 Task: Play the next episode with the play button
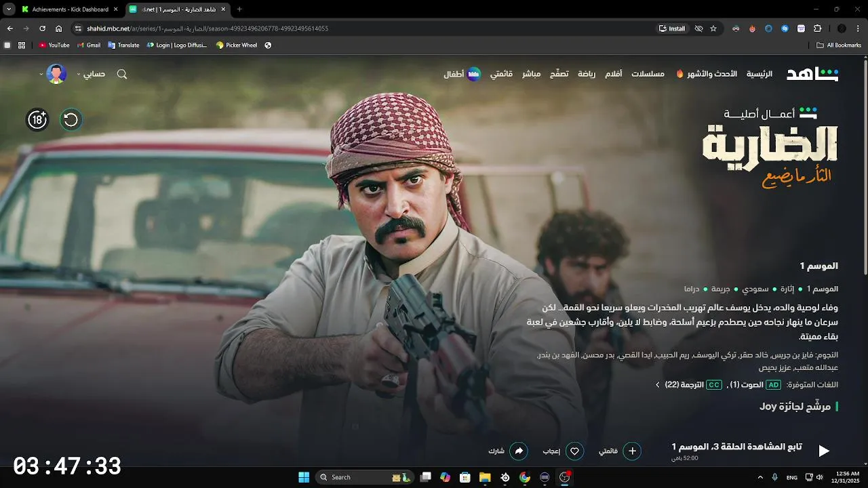(823, 451)
